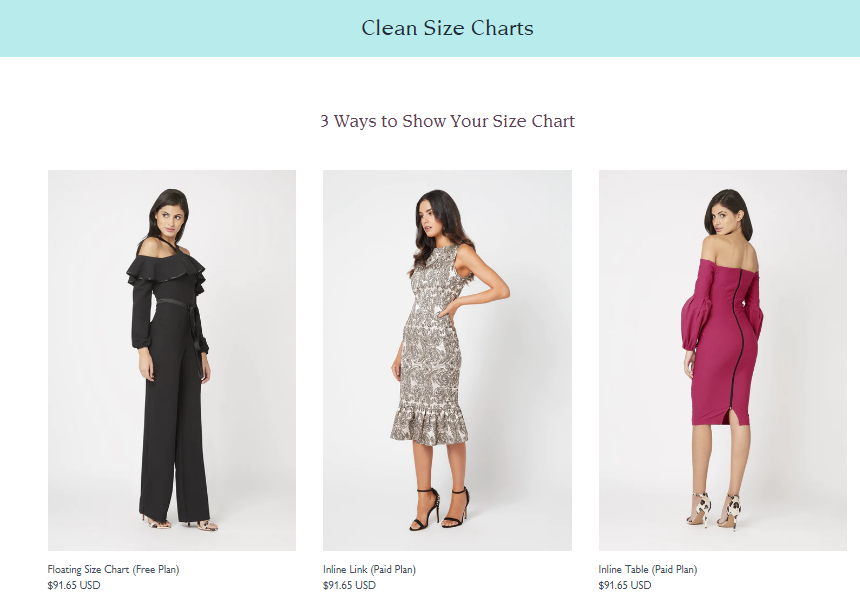This screenshot has width=860, height=610.
Task: Click the Floating Size Chart (Free Plan) link
Action: tap(113, 569)
